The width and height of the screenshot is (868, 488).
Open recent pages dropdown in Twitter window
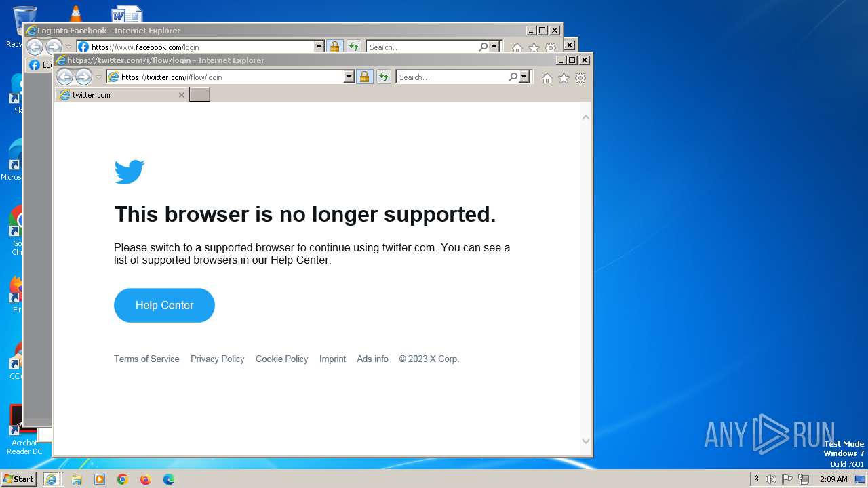tap(98, 77)
